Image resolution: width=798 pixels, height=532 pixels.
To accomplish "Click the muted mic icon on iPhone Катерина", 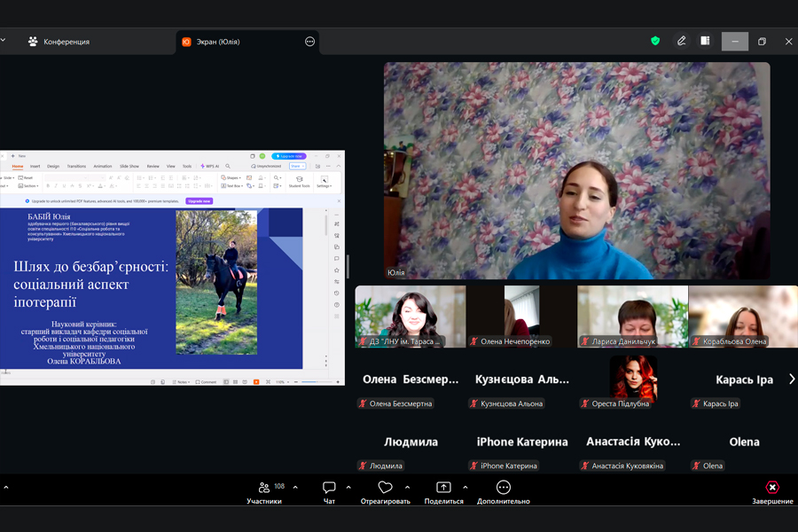I will (473, 465).
